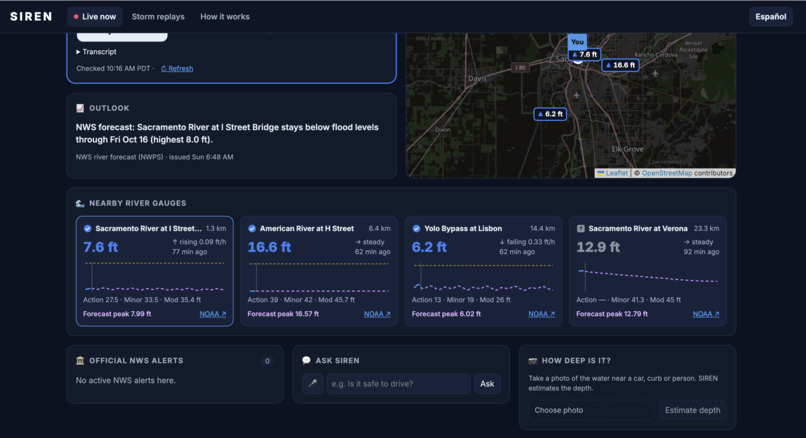Click the Yolo Bypass at Lisbon check icon
Viewport: 806px width, 438px height.
click(x=416, y=229)
